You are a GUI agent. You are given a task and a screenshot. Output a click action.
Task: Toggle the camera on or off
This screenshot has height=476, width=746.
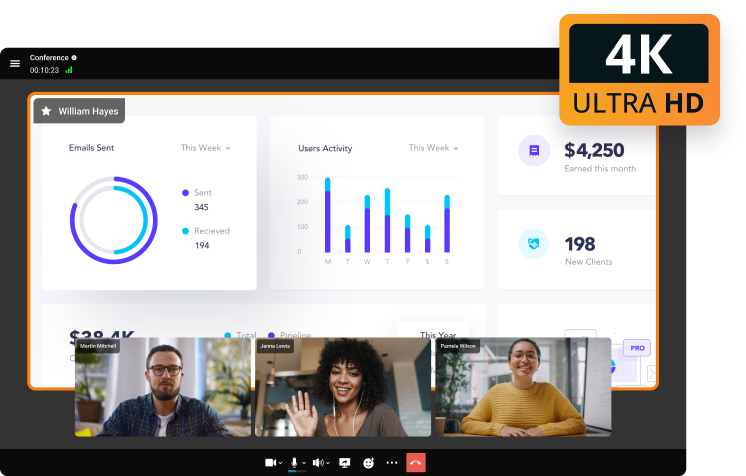(x=269, y=463)
